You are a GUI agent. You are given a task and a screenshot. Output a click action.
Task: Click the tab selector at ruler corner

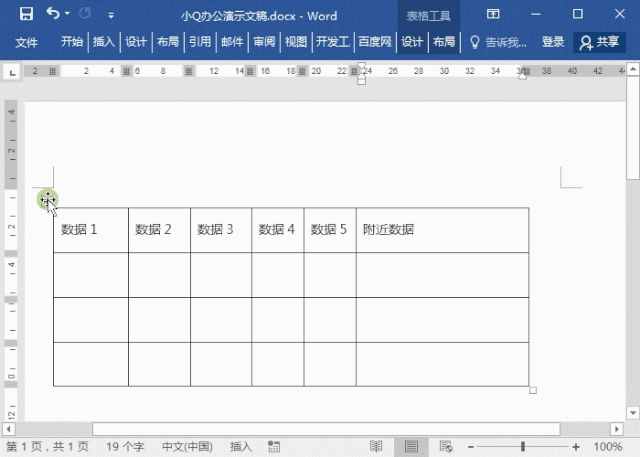pyautogui.click(x=12, y=73)
